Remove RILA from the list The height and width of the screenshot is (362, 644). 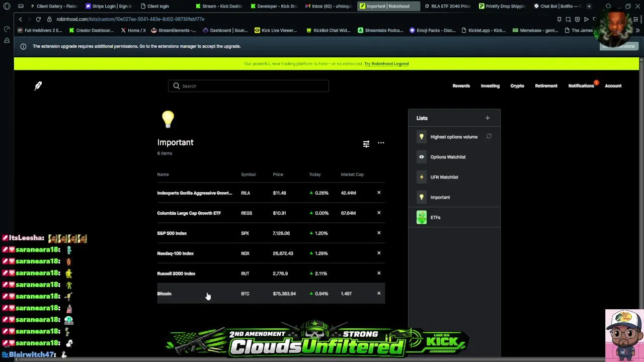pyautogui.click(x=379, y=193)
